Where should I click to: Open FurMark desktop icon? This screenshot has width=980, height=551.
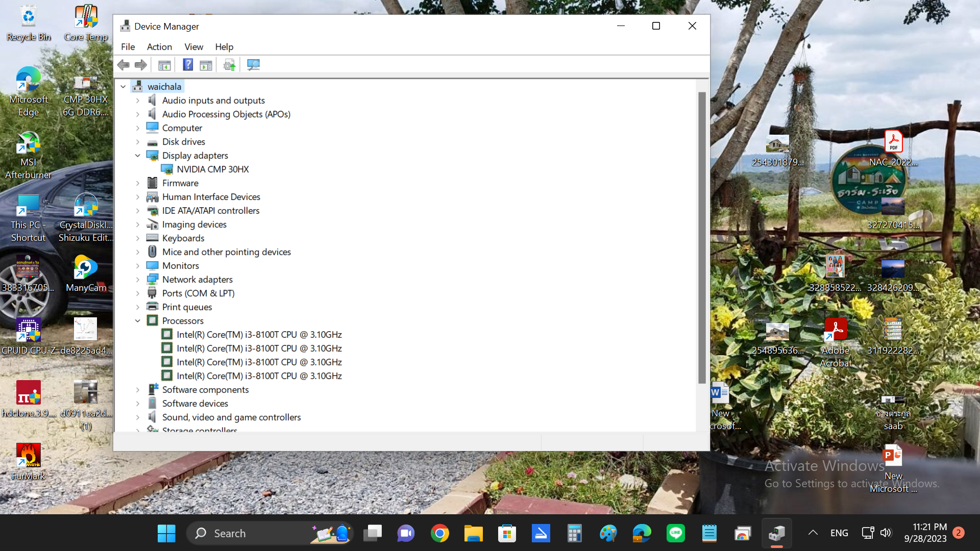tap(29, 462)
